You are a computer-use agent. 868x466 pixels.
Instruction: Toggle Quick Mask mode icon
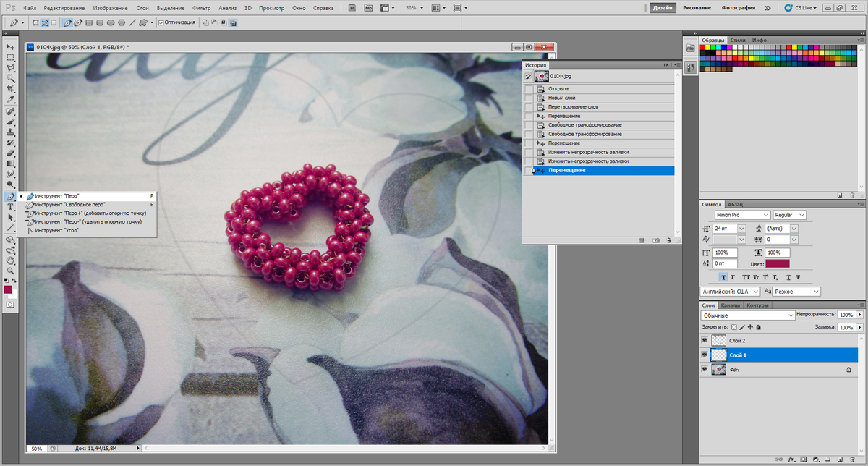pos(10,305)
